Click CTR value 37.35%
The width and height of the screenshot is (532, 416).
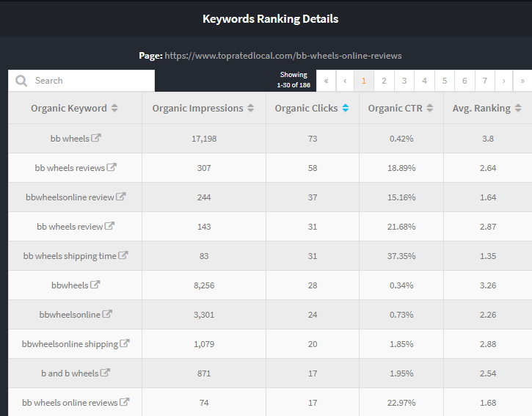(401, 256)
